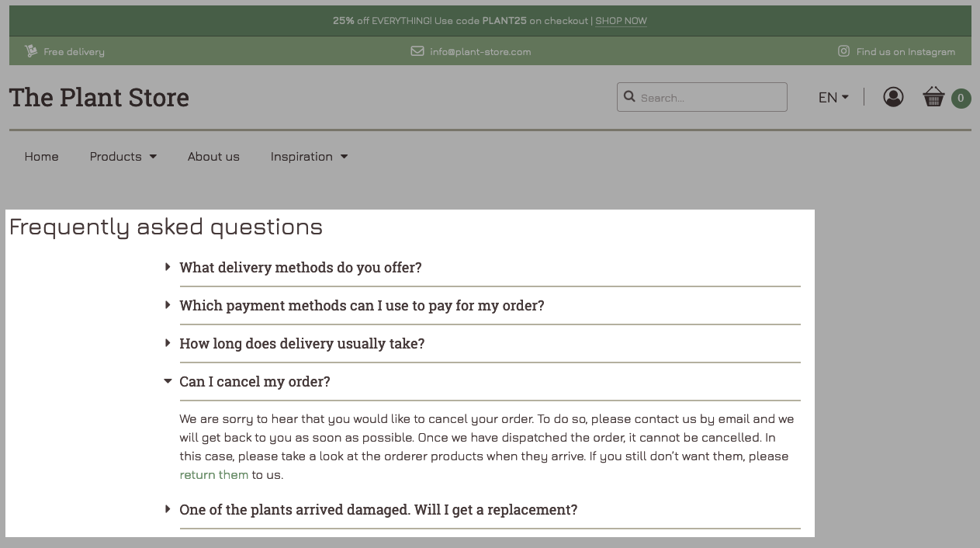Click the user account icon
980x548 pixels.
[893, 97]
